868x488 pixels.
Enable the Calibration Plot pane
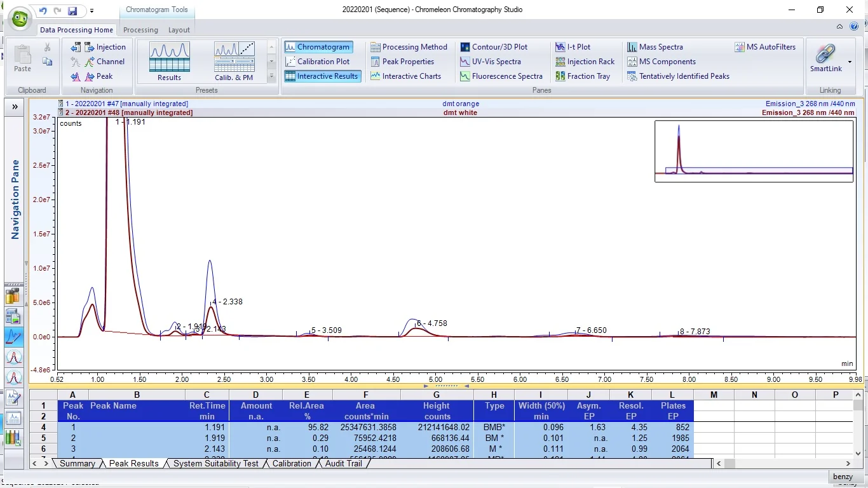coord(318,62)
